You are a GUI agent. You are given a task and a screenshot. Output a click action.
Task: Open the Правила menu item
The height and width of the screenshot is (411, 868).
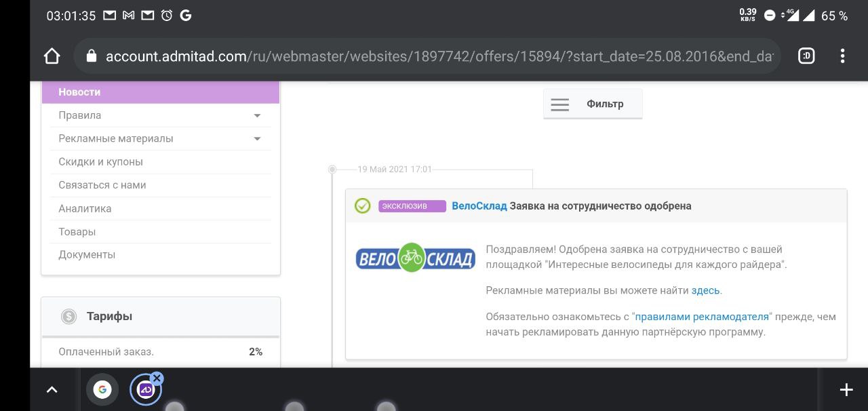(x=161, y=115)
